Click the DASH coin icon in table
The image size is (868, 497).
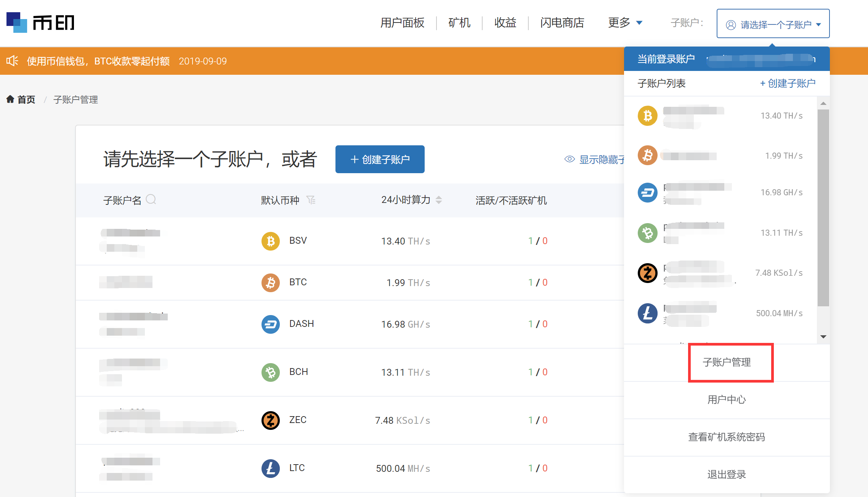click(x=271, y=324)
